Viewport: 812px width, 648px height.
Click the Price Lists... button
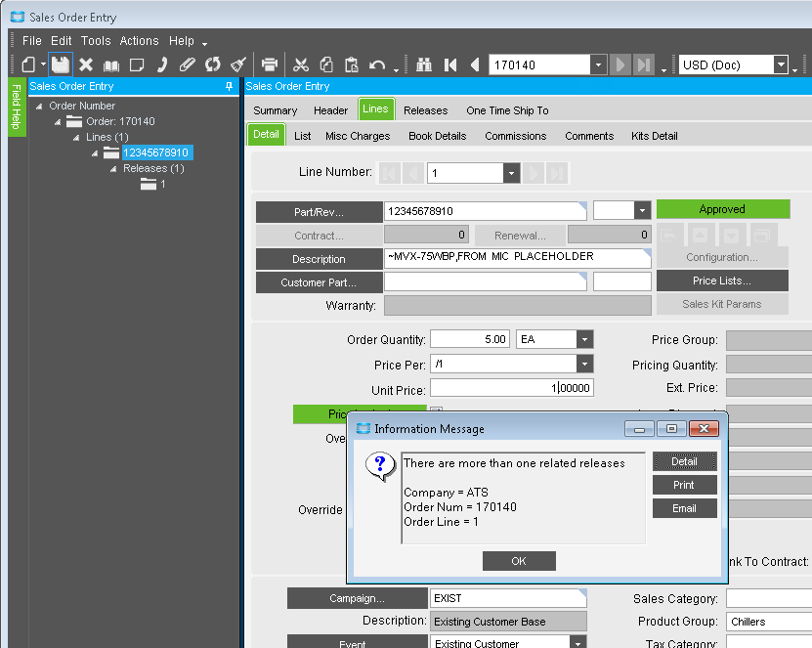pos(722,281)
